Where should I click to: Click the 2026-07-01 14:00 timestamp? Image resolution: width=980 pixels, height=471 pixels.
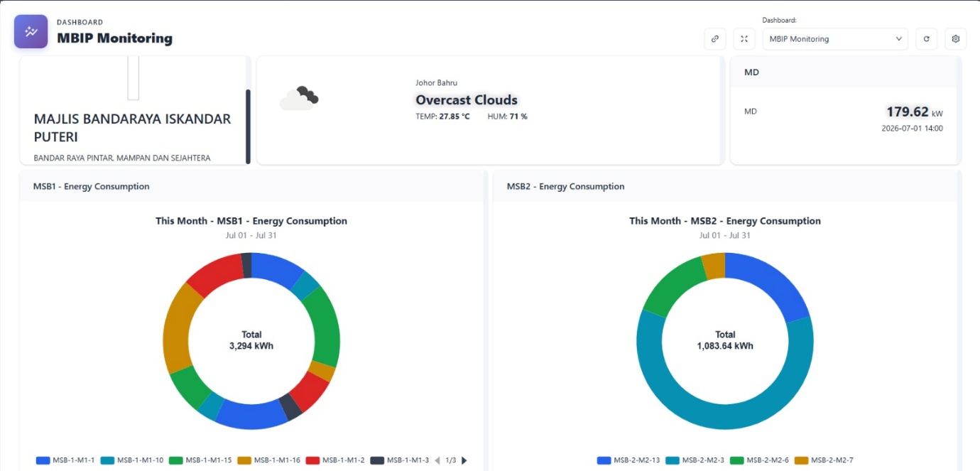913,129
